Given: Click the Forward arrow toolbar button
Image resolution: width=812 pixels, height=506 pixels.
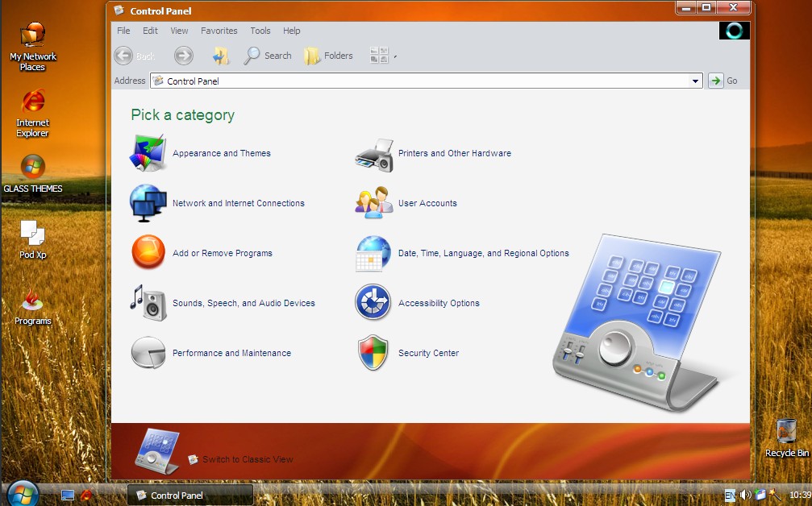Looking at the screenshot, I should [183, 56].
